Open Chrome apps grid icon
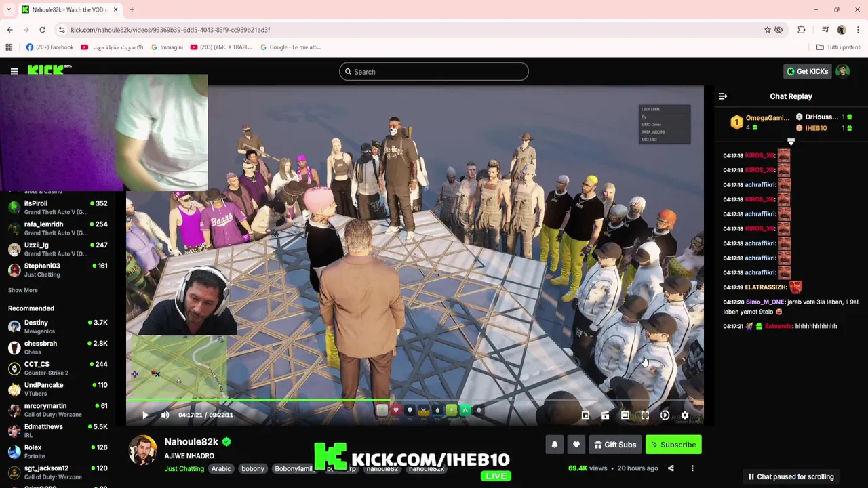Viewport: 868px width, 488px height. [x=9, y=47]
